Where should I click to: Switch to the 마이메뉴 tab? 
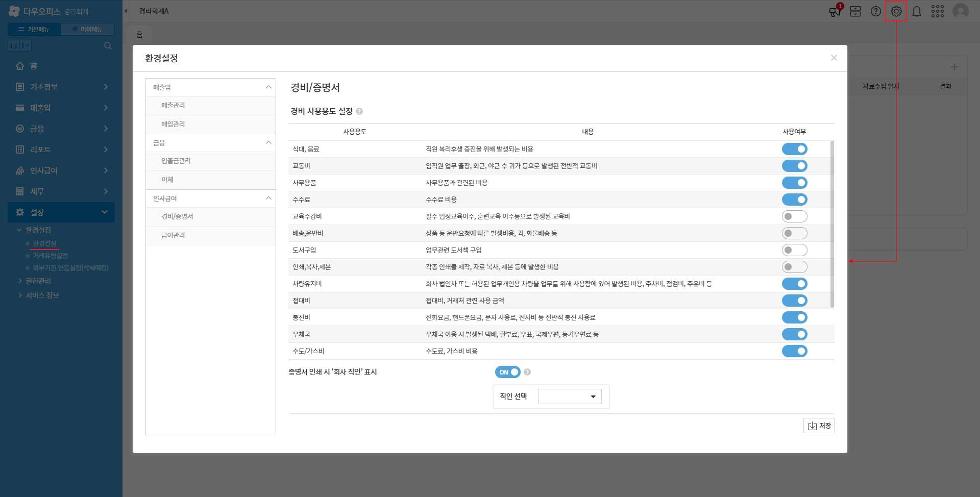click(87, 29)
